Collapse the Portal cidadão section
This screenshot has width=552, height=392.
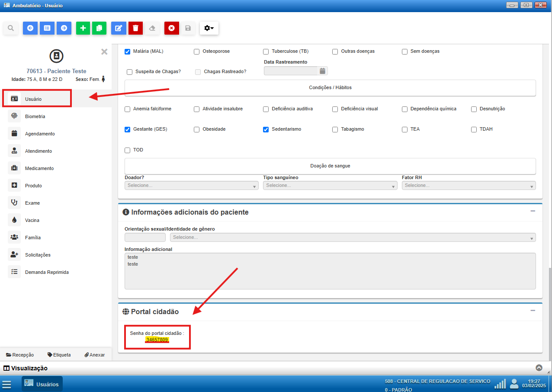[x=533, y=311]
